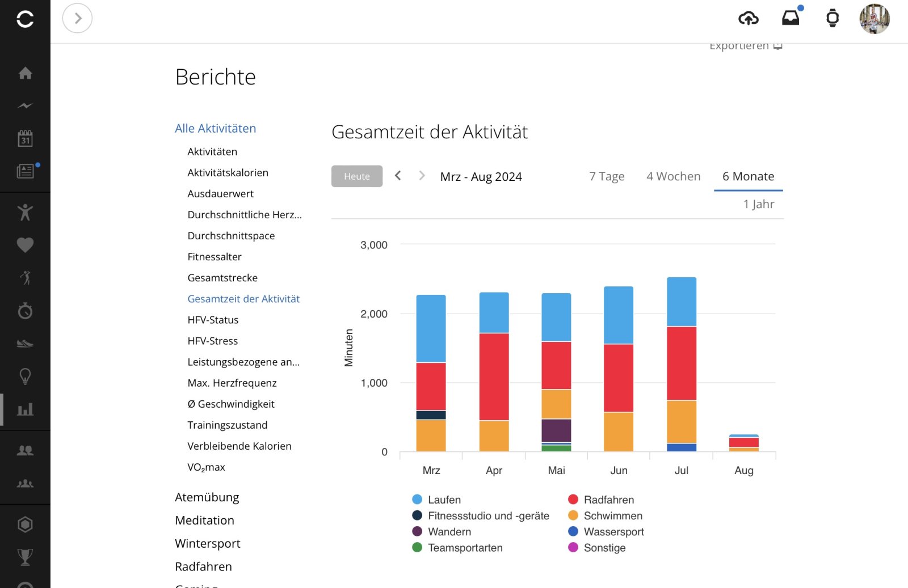Expand the sidebar with the chevron button
Viewport: 908px width, 588px height.
click(x=78, y=18)
